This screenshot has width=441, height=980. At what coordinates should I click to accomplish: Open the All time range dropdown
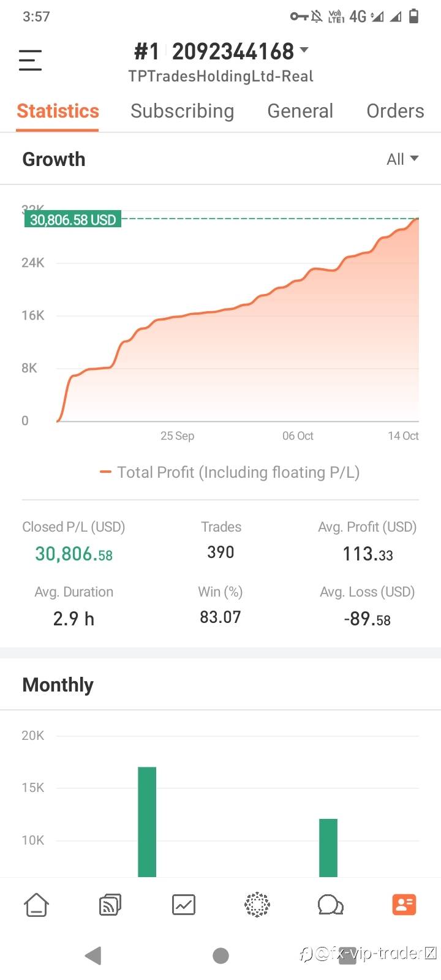tap(402, 159)
